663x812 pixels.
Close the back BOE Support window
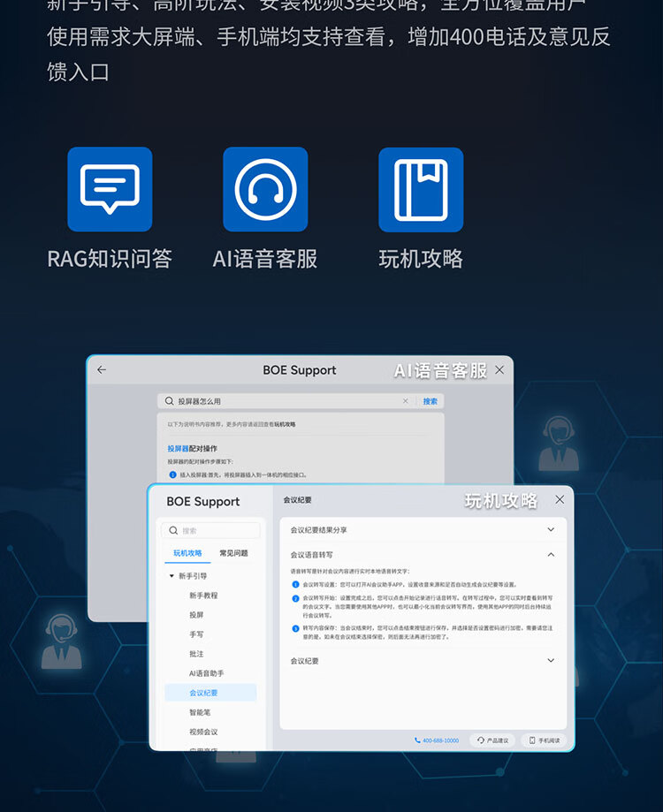tap(499, 369)
